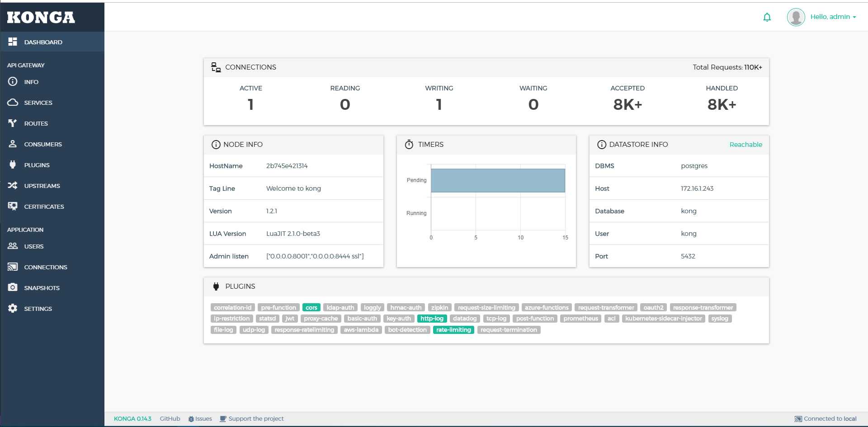Click the Reachable status text

745,145
